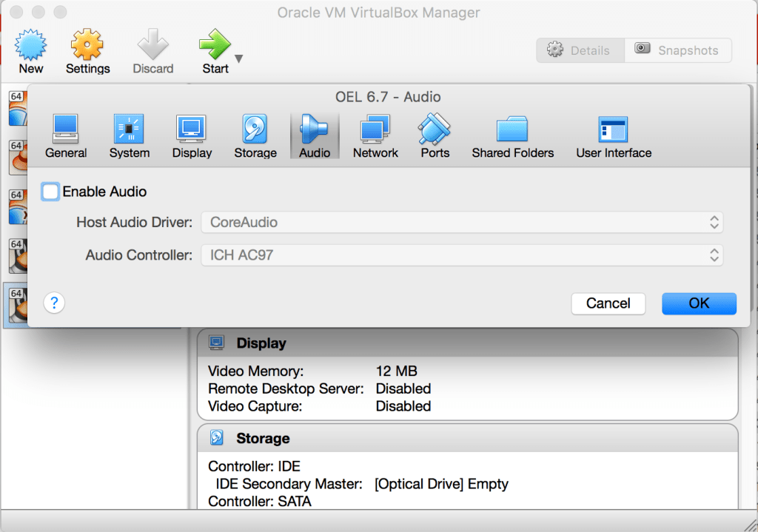The width and height of the screenshot is (758, 532).
Task: Open the Ports settings tab
Action: [x=435, y=136]
